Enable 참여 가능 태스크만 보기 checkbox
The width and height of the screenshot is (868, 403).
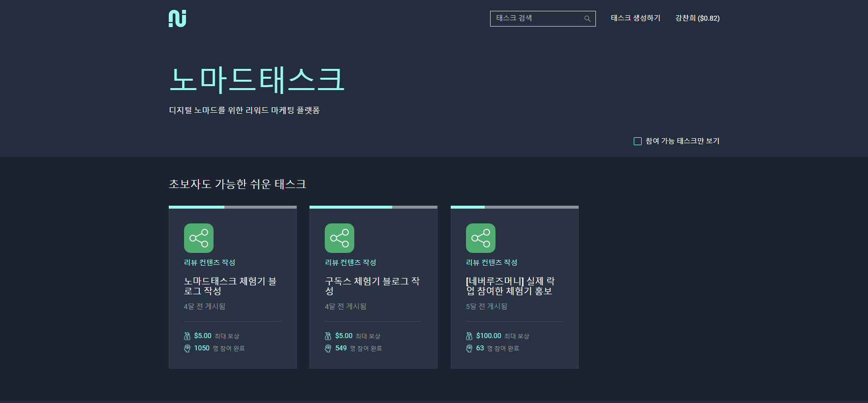(x=638, y=141)
